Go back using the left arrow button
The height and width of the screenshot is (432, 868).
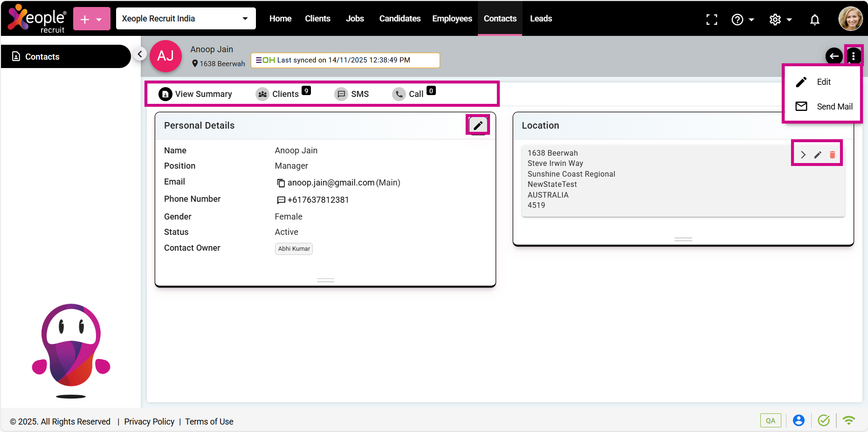[834, 56]
